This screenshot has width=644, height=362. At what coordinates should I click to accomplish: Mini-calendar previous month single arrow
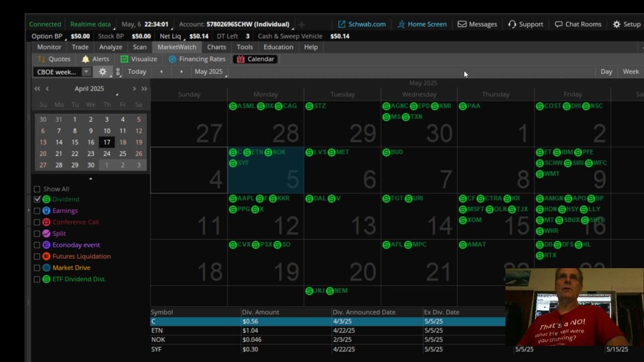pyautogui.click(x=47, y=88)
